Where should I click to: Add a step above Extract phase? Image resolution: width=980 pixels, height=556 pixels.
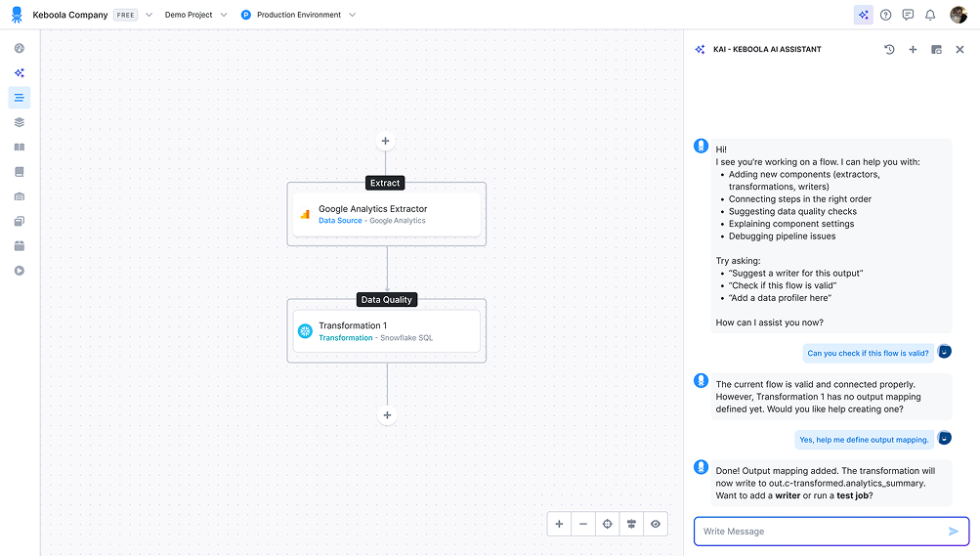click(x=386, y=141)
